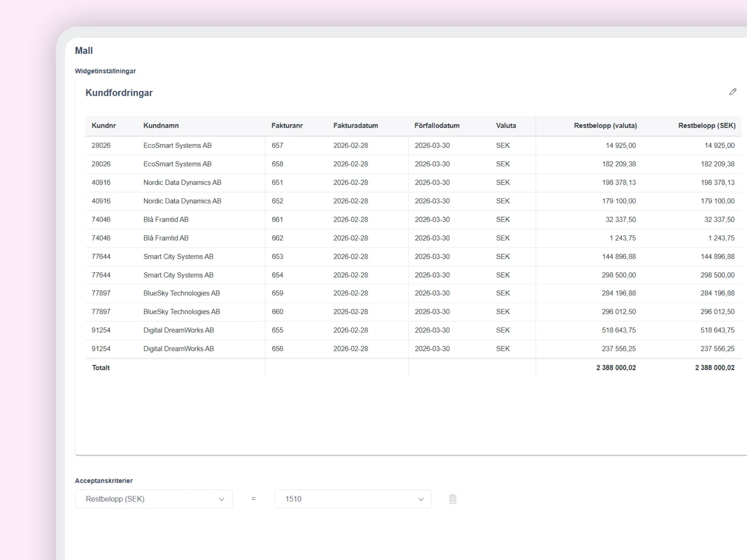
Task: Click amount 179 100,00 in Restbelopp (SEK)
Action: pos(717,201)
